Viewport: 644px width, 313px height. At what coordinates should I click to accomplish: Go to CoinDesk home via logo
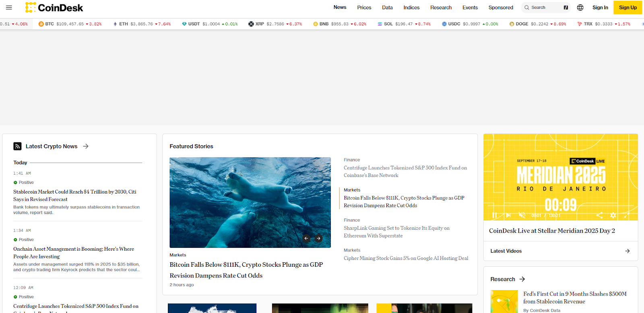click(54, 7)
